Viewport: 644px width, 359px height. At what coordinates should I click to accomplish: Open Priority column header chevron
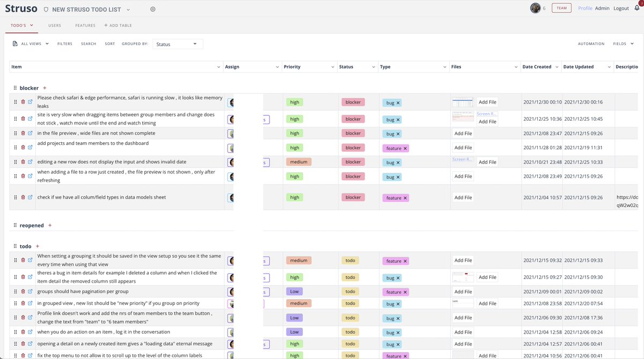332,67
